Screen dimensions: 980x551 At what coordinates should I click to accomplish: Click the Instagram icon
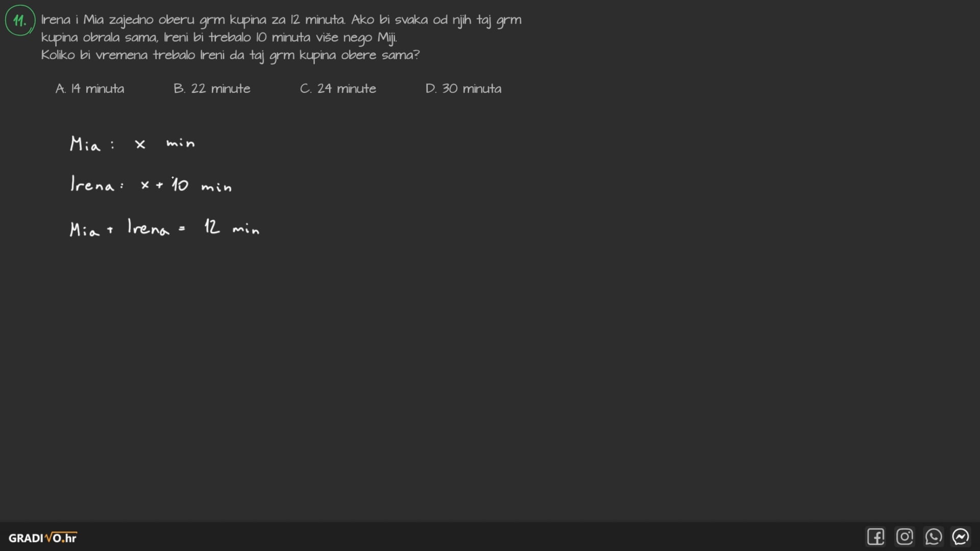click(904, 537)
